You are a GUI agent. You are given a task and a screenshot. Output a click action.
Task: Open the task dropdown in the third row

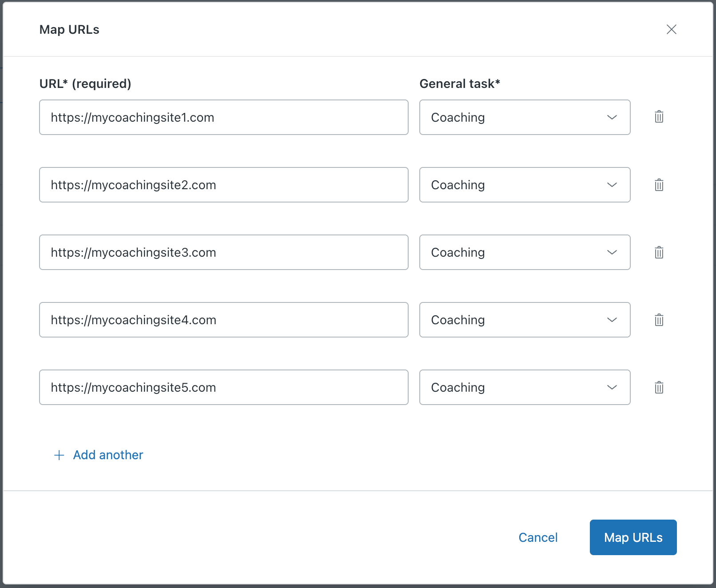525,252
